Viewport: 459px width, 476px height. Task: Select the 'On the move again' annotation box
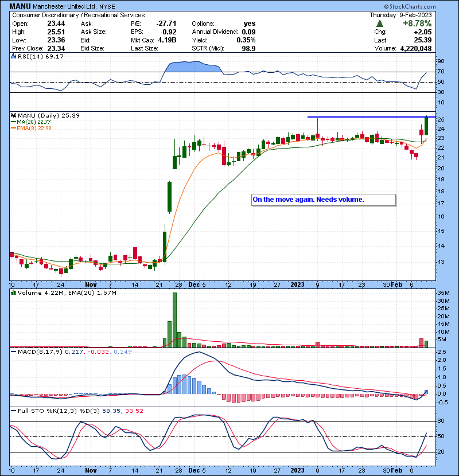coord(324,200)
